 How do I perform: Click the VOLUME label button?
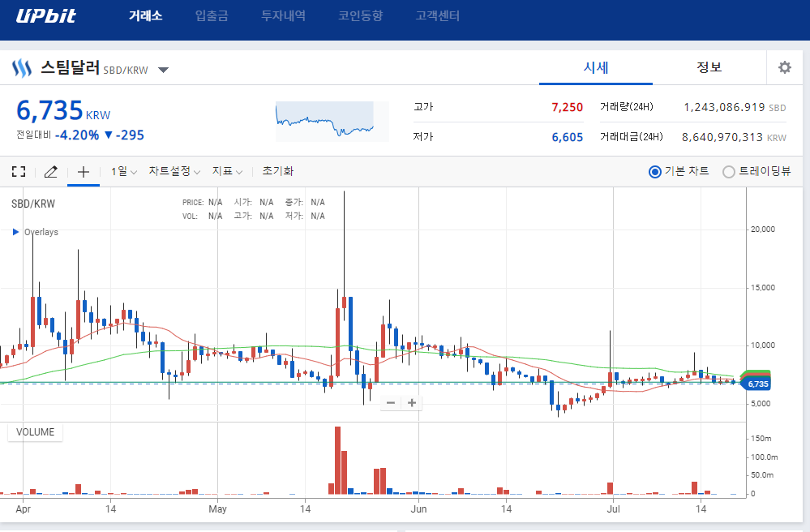pos(35,431)
